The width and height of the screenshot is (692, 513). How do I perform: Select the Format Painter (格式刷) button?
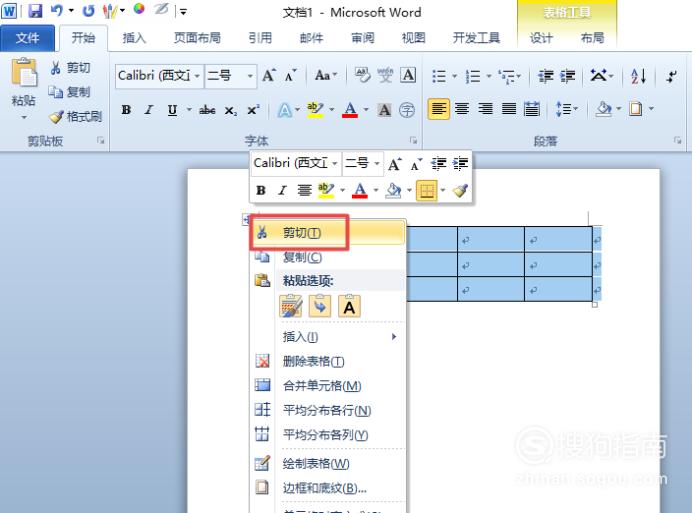click(75, 116)
